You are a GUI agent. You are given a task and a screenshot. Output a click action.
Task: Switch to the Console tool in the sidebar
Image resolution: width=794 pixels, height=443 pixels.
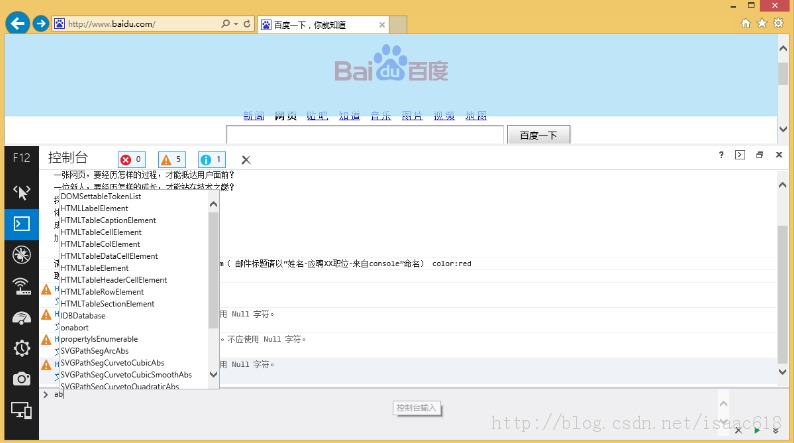click(21, 224)
